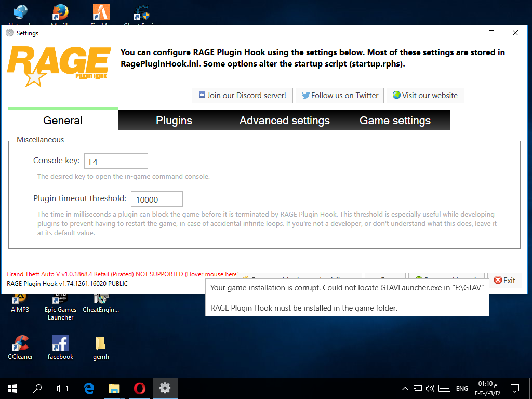Click the gear icon in the Settings title bar

tap(10, 33)
